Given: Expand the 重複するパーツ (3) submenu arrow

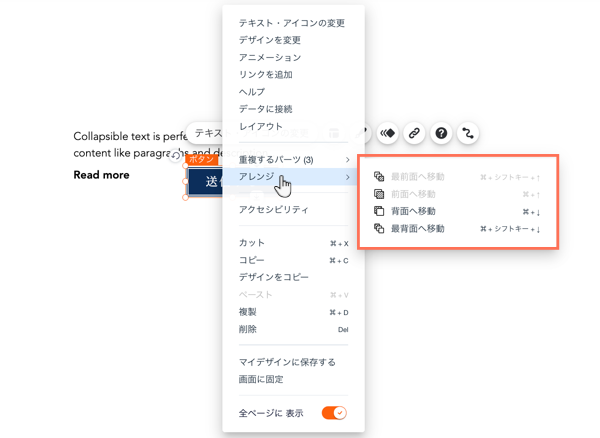Looking at the screenshot, I should (347, 160).
